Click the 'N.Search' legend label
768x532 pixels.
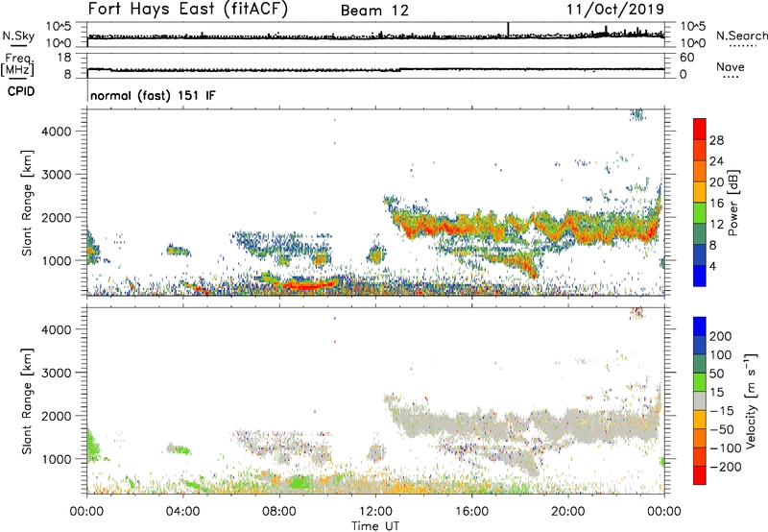[x=741, y=36]
